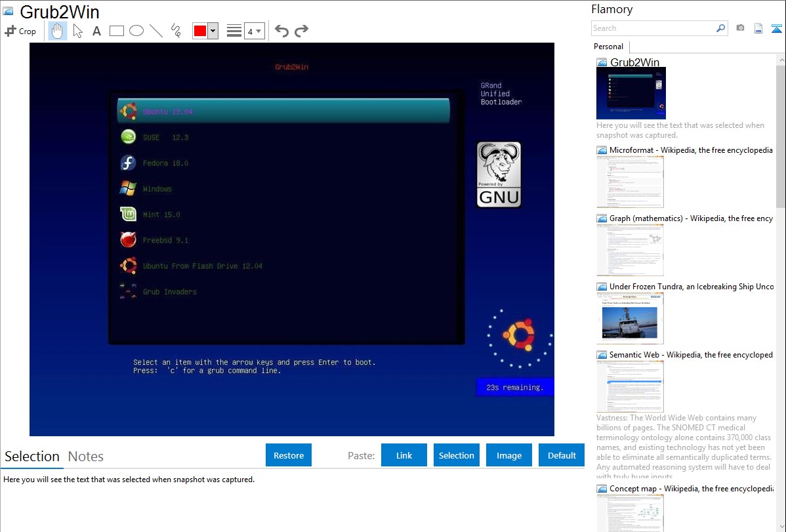The image size is (786, 532).
Task: Open the drawing color dropdown arrow
Action: tap(213, 31)
